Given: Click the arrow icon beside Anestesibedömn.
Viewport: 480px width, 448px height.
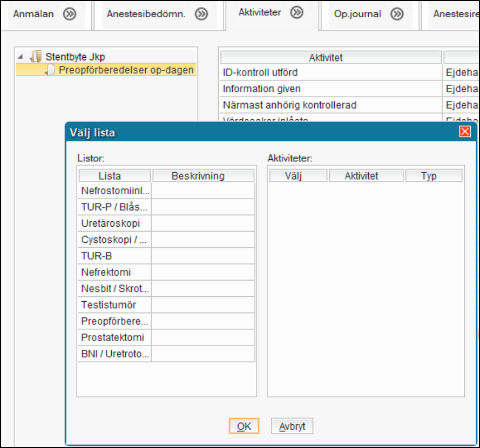Looking at the screenshot, I should [201, 15].
